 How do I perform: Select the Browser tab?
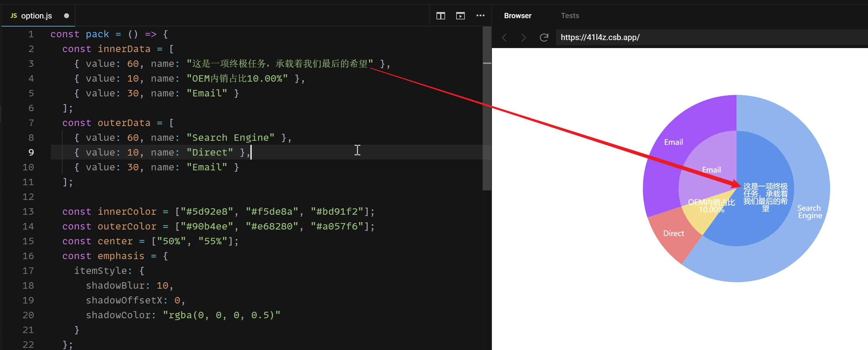(x=517, y=16)
